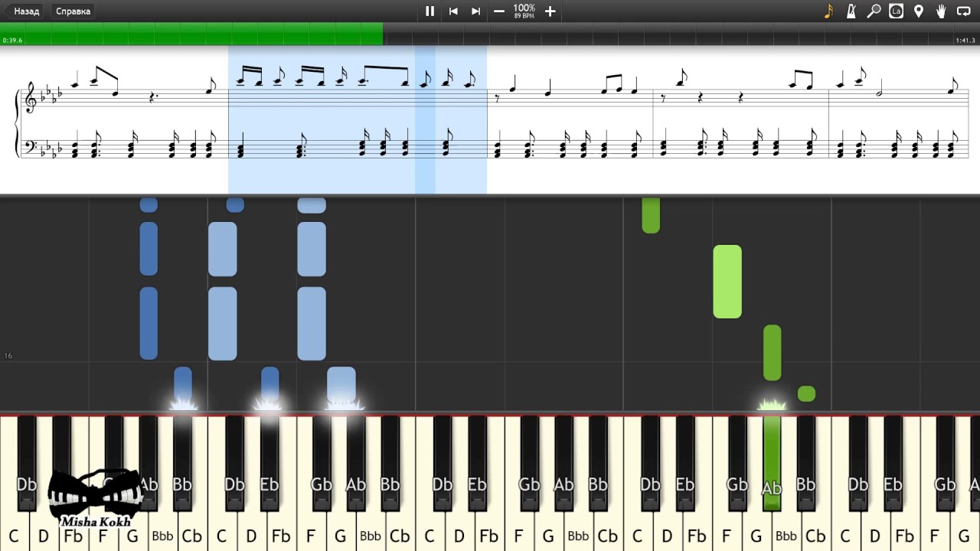Click the highlighted blue measure in sheet music
This screenshot has width=980, height=551.
tap(358, 120)
